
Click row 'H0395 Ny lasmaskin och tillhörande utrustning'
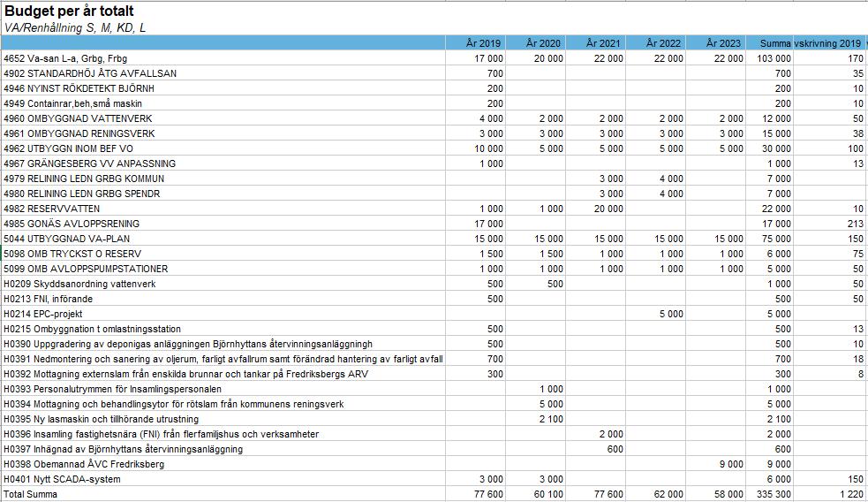(x=434, y=419)
